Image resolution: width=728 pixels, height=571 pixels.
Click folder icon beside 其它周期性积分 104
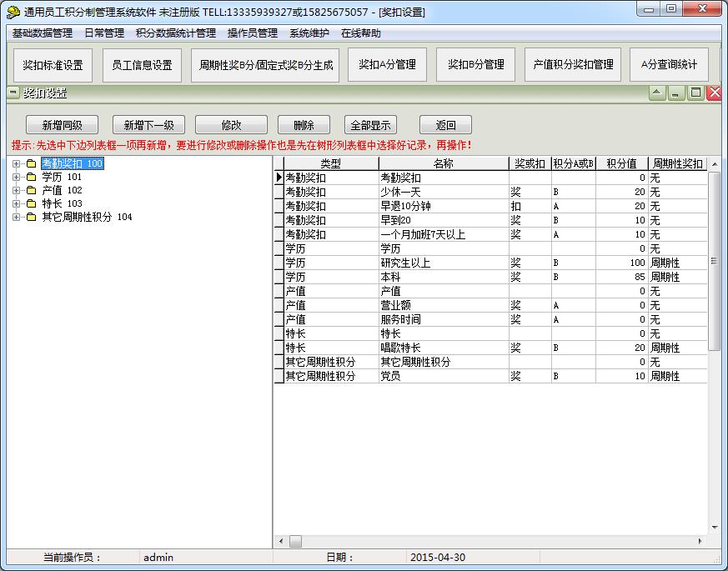tap(31, 218)
